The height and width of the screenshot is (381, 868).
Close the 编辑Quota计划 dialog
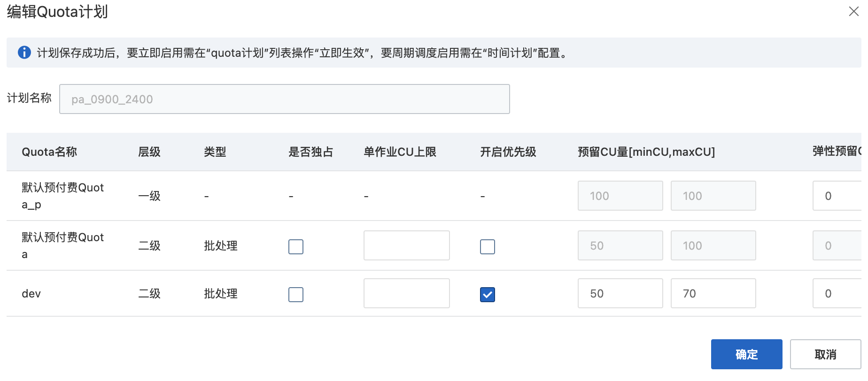[853, 11]
